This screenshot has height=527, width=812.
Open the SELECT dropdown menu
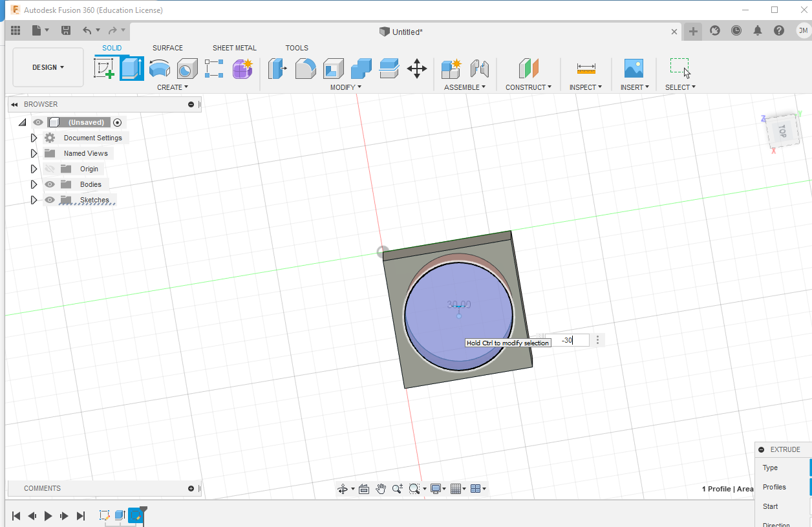point(681,87)
